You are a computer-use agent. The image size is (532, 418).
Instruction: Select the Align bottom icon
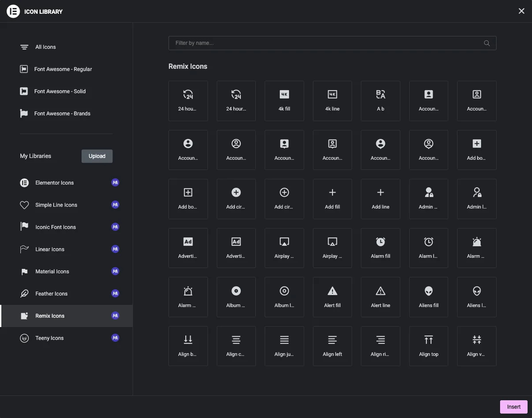tap(188, 346)
